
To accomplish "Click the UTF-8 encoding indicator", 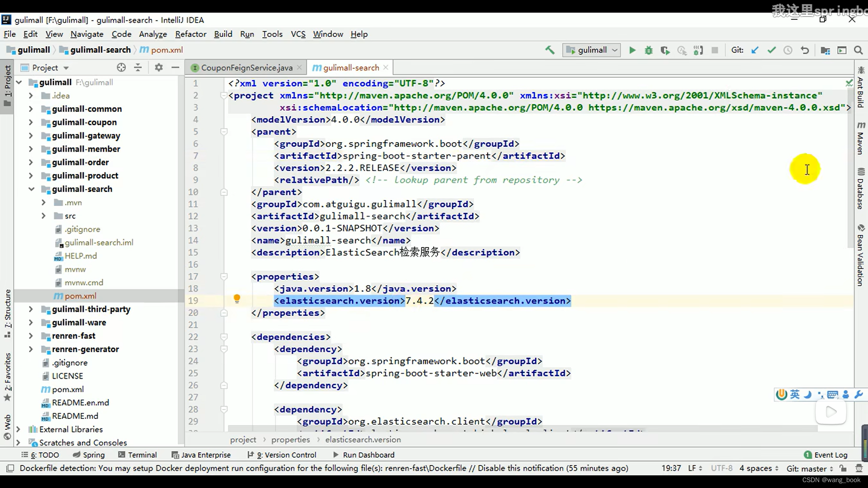I will coord(722,468).
